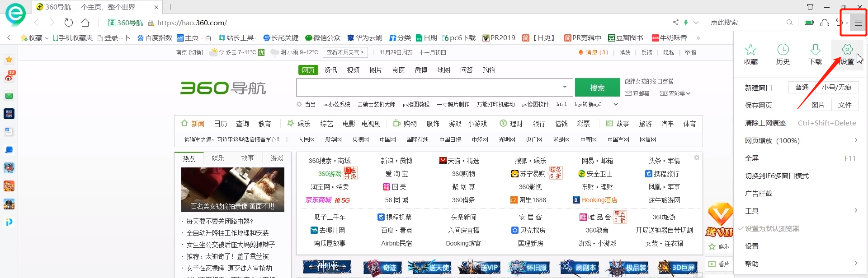Switch city with 南京 [切换]

pos(189,52)
